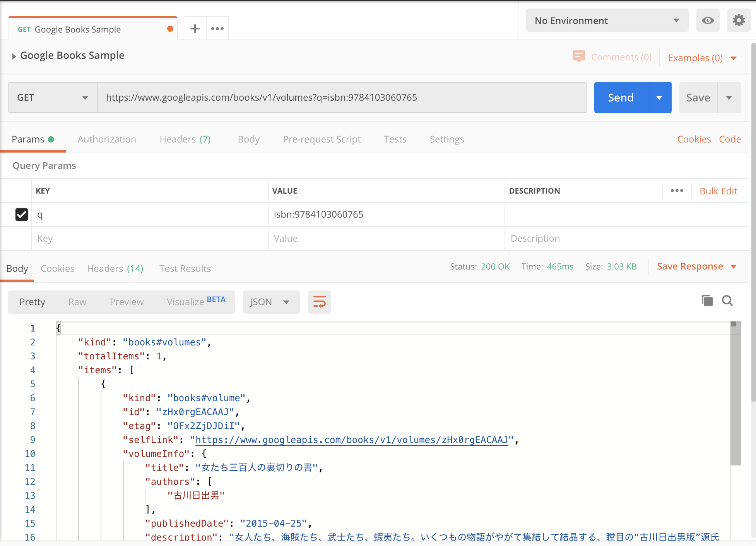Open manage environments gear icon
This screenshot has width=756, height=546.
click(x=739, y=21)
